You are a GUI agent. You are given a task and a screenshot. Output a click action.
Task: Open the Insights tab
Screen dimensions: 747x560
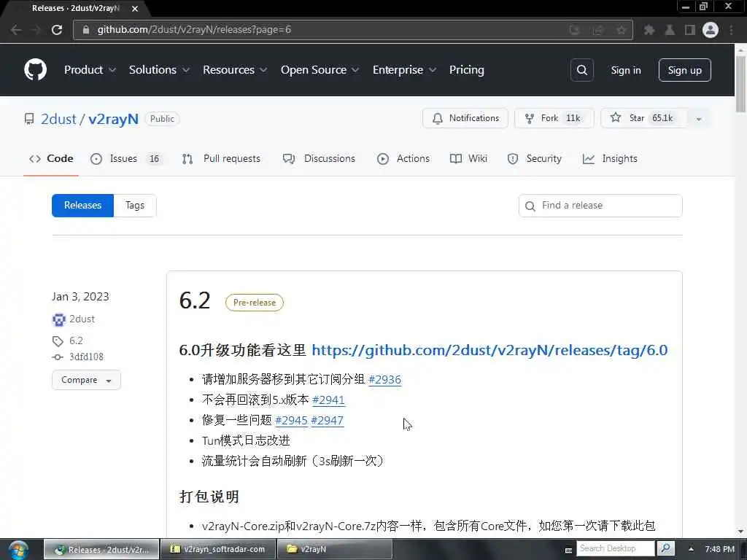[610, 158]
